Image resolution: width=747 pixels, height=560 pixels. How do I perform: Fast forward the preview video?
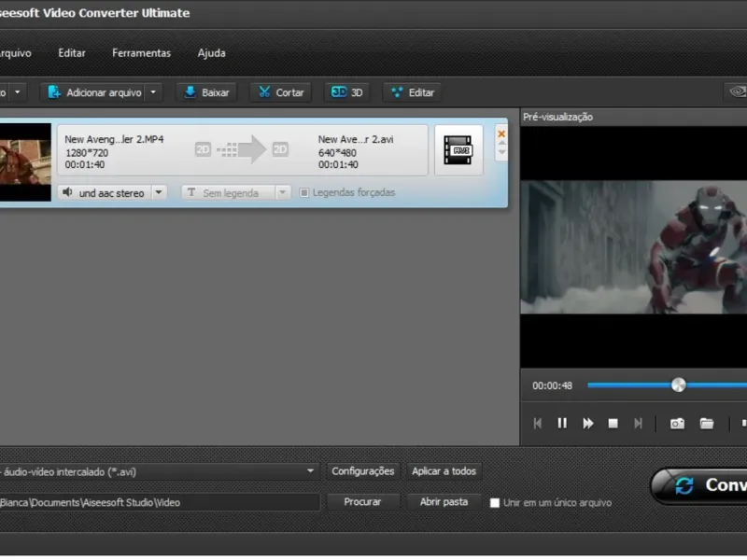pyautogui.click(x=588, y=423)
